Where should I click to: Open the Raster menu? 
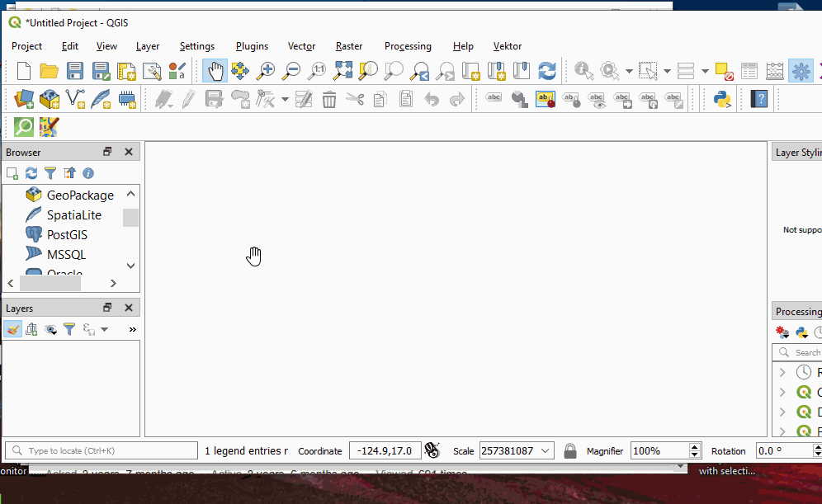(x=349, y=46)
